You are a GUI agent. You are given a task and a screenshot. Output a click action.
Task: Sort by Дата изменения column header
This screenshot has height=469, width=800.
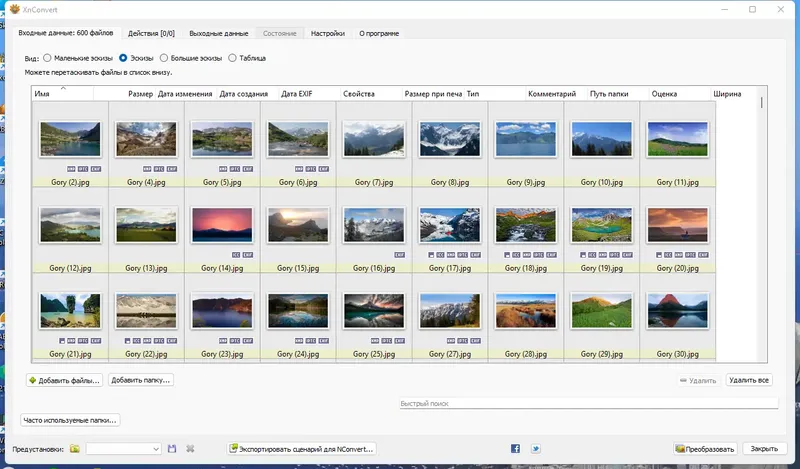point(186,93)
